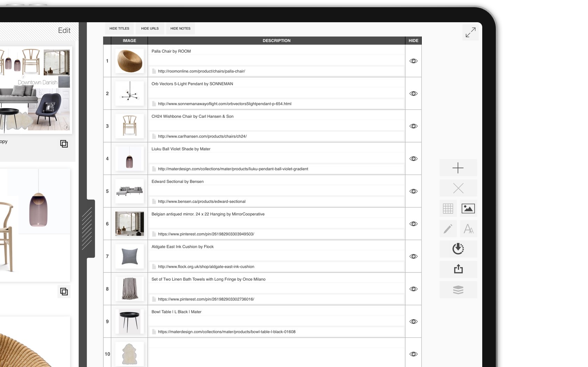Open the grid table view icon
588x367 pixels.
click(448, 209)
